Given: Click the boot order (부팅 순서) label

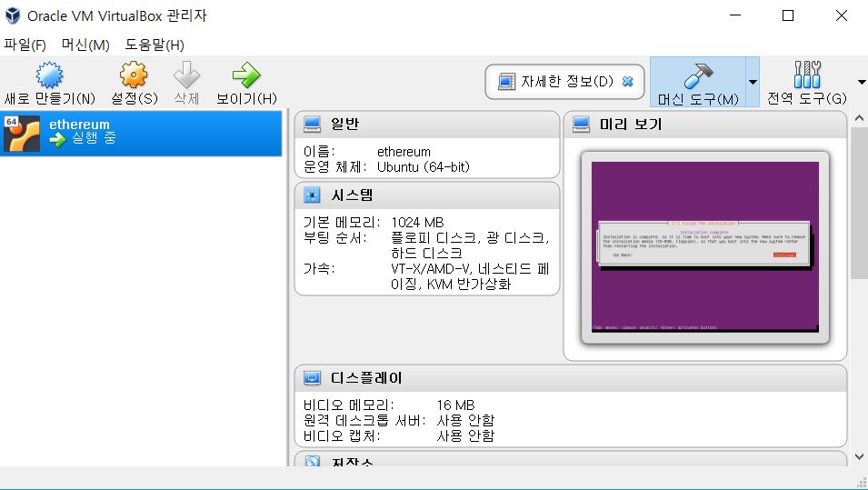Looking at the screenshot, I should (x=334, y=238).
